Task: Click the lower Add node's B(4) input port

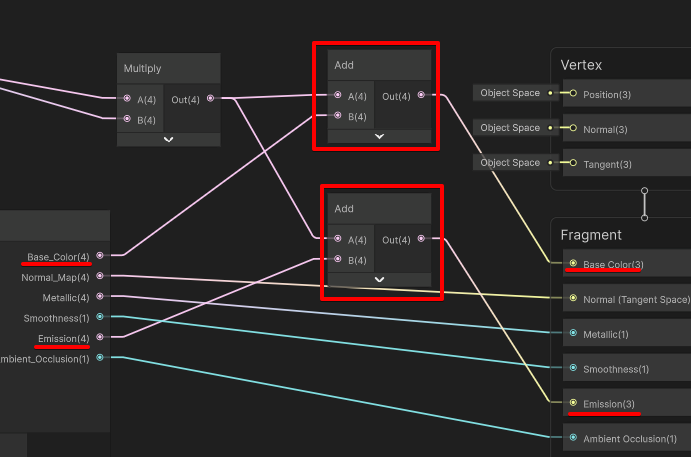Action: (x=338, y=259)
